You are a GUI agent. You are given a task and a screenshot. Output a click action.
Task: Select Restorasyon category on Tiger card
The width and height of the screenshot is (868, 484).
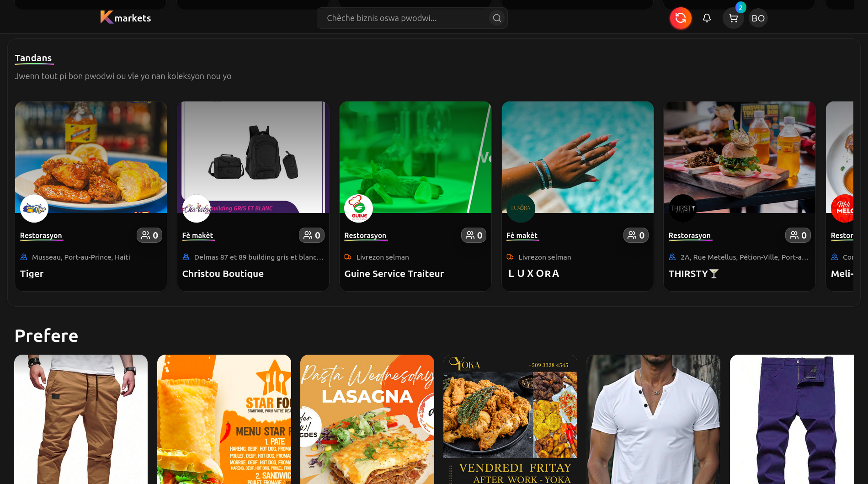41,236
